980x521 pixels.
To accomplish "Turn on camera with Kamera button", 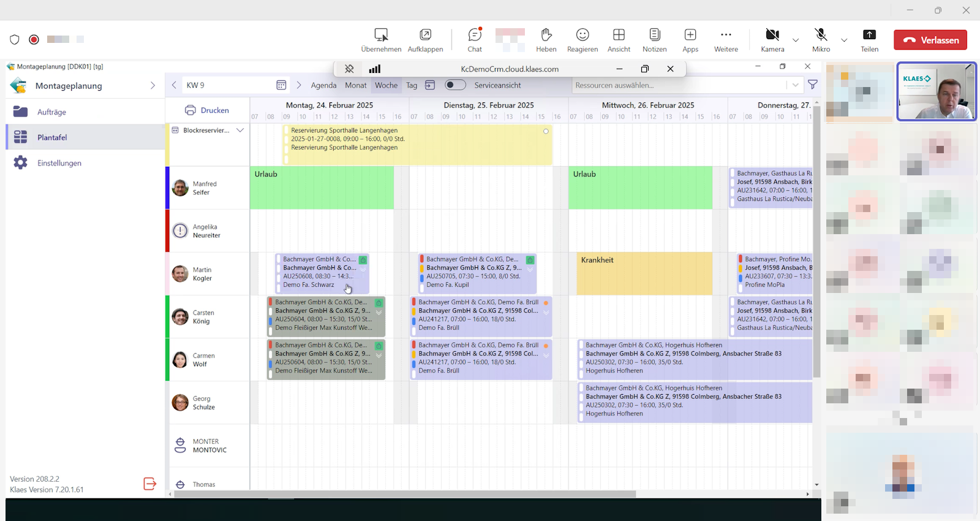I will click(772, 40).
